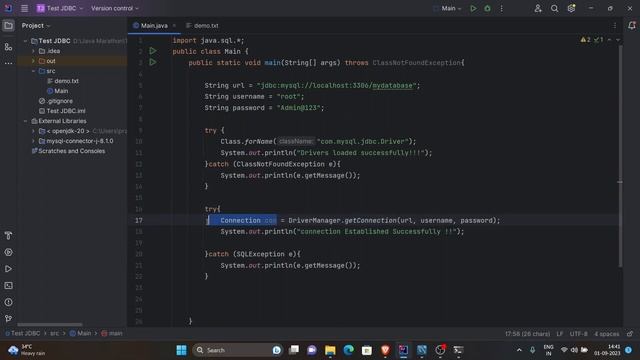
Task: Click the editor vertical scrollbar
Action: click(x=620, y=155)
